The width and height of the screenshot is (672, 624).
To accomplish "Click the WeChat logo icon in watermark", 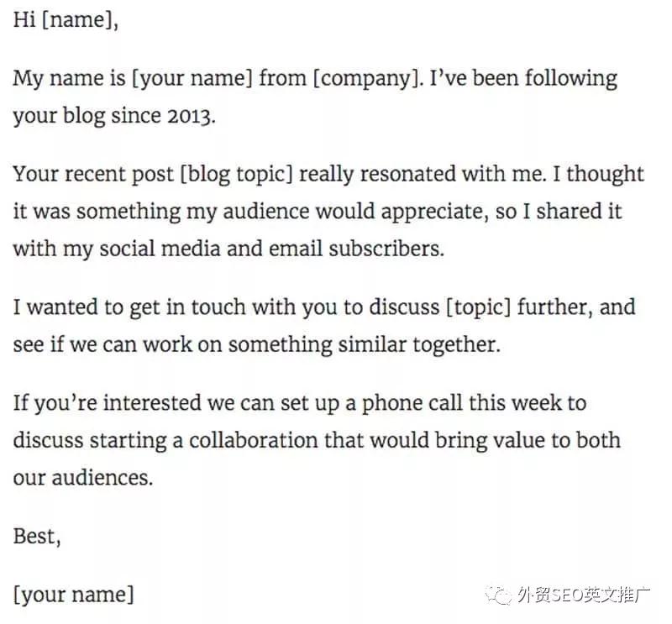I will [498, 595].
